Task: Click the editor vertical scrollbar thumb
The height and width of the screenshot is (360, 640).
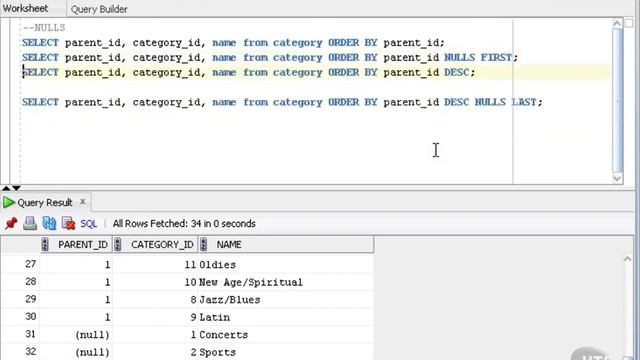Action: (618, 100)
